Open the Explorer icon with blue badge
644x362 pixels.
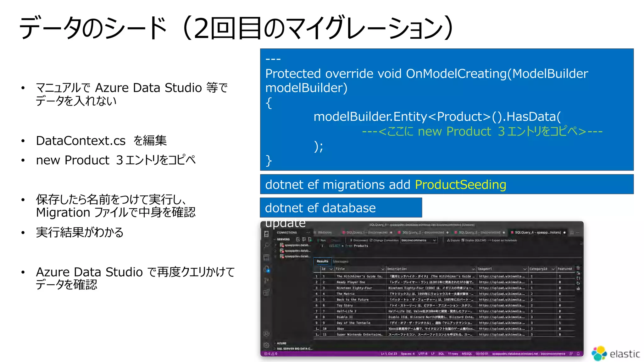[266, 269]
